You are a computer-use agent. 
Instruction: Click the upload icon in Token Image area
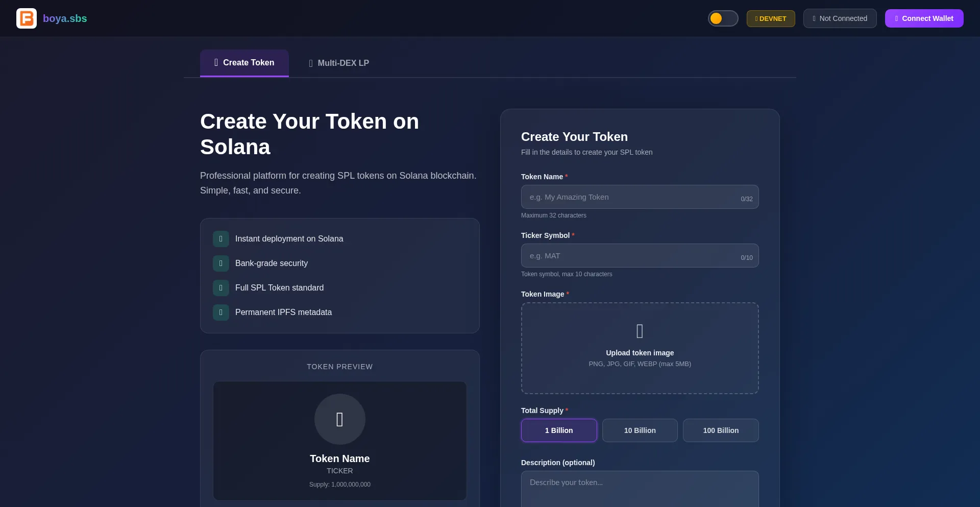[x=640, y=331]
